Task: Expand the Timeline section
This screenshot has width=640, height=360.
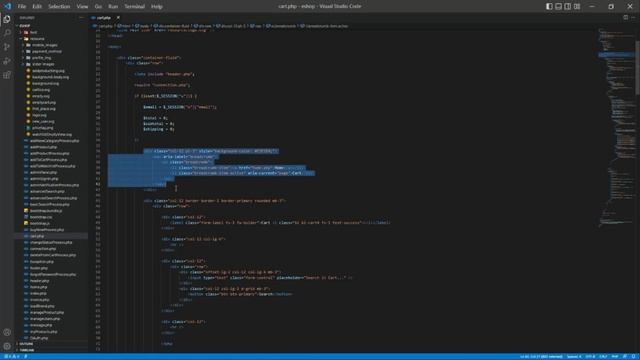Action: pos(27,350)
